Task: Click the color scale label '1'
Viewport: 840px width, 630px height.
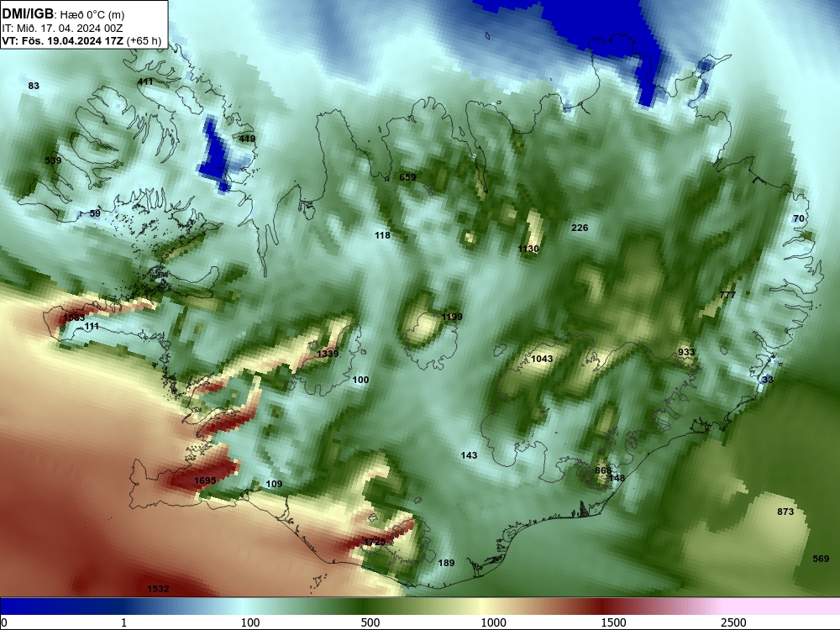Action: (123, 622)
